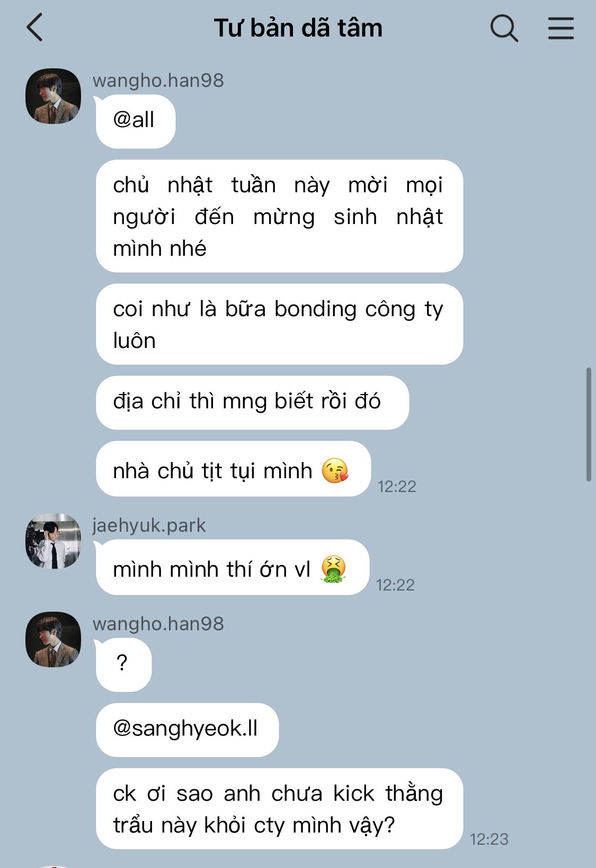Tap the chat title Tư bản dã tâm
Image resolution: width=596 pixels, height=868 pixels.
(x=298, y=28)
